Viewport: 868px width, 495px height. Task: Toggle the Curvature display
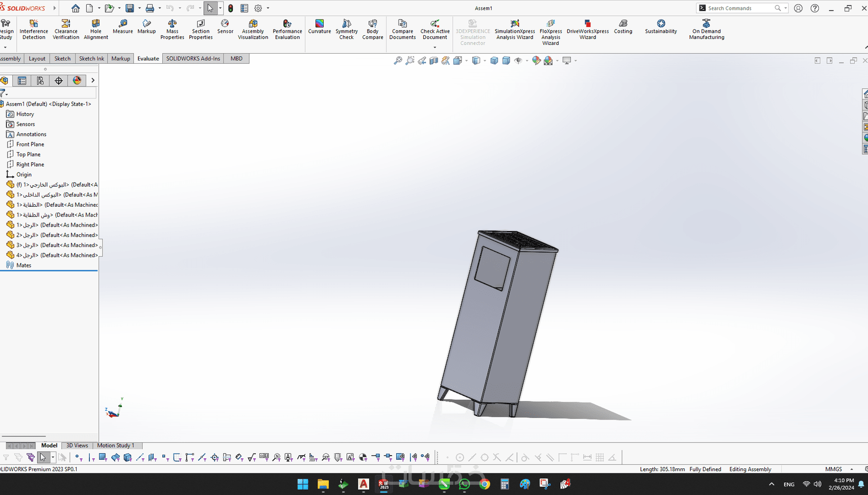pyautogui.click(x=319, y=27)
